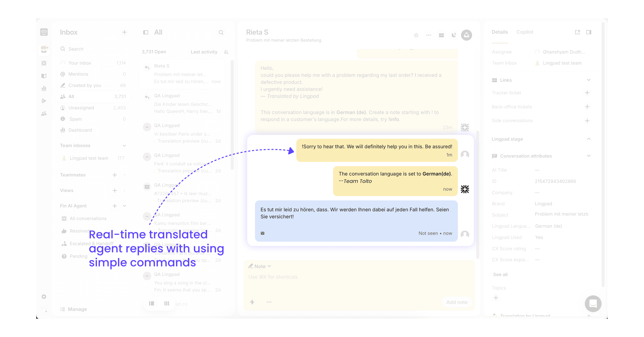Image resolution: width=644 pixels, height=337 pixels.
Task: Open details in a new window icon
Action: [577, 32]
